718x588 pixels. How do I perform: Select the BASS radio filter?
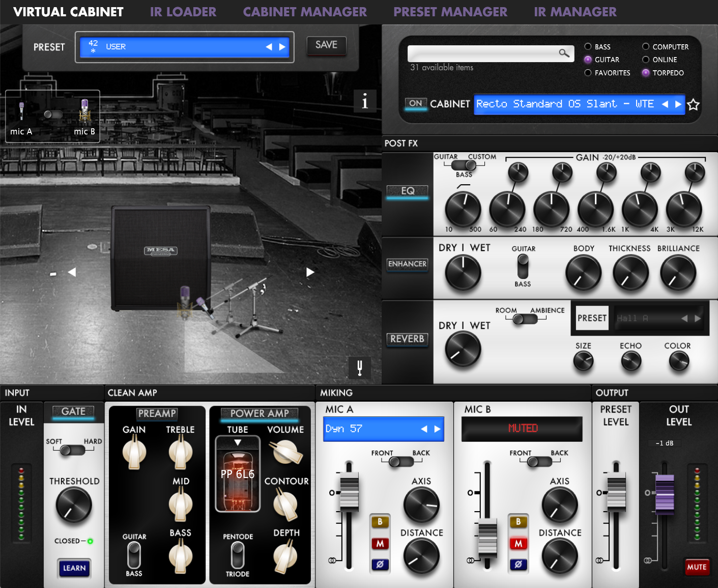(x=588, y=46)
